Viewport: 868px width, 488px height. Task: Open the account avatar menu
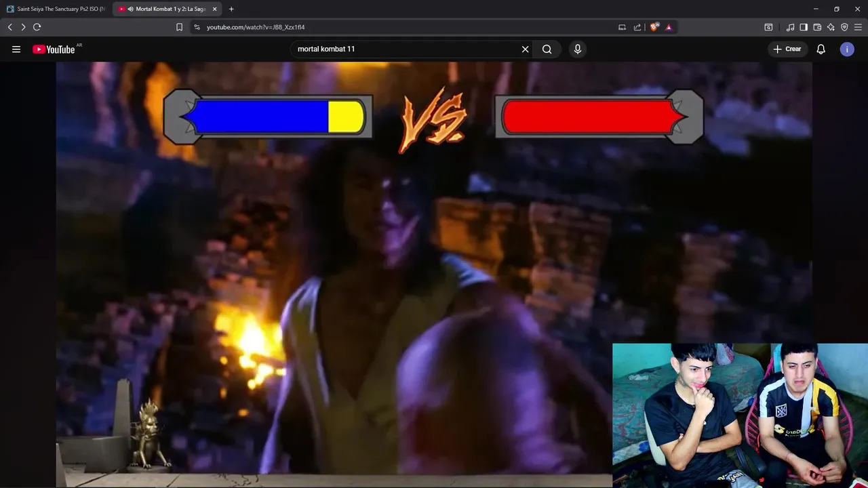[x=847, y=49]
